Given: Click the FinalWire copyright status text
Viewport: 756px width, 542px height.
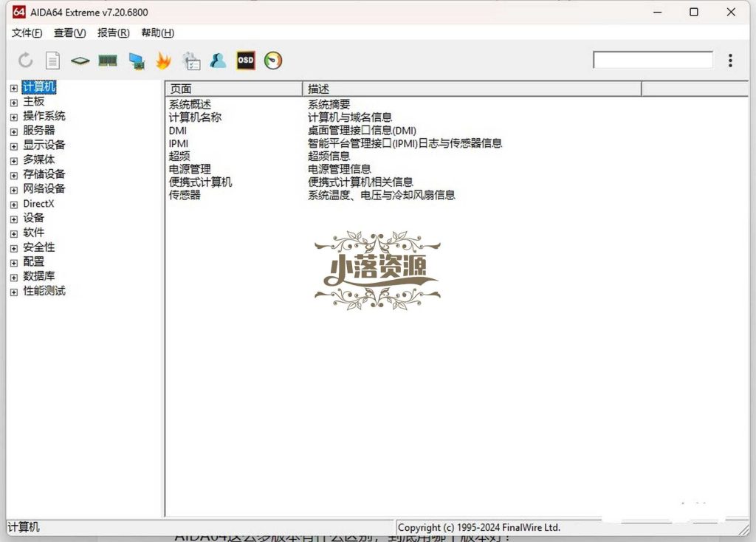Looking at the screenshot, I should coord(479,527).
